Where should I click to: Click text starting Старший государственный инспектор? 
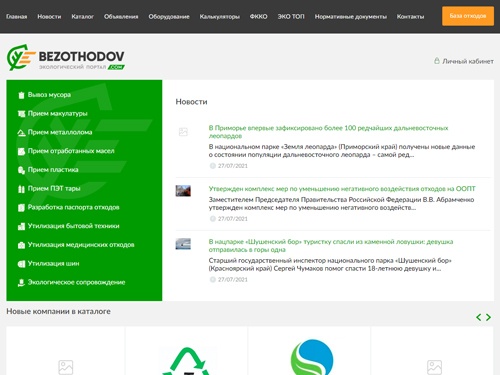pyautogui.click(x=330, y=264)
